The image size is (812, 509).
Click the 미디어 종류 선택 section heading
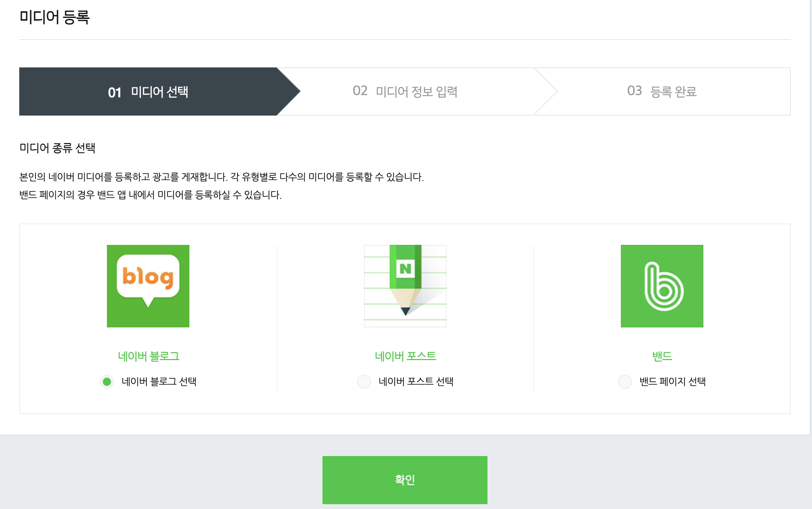click(57, 148)
